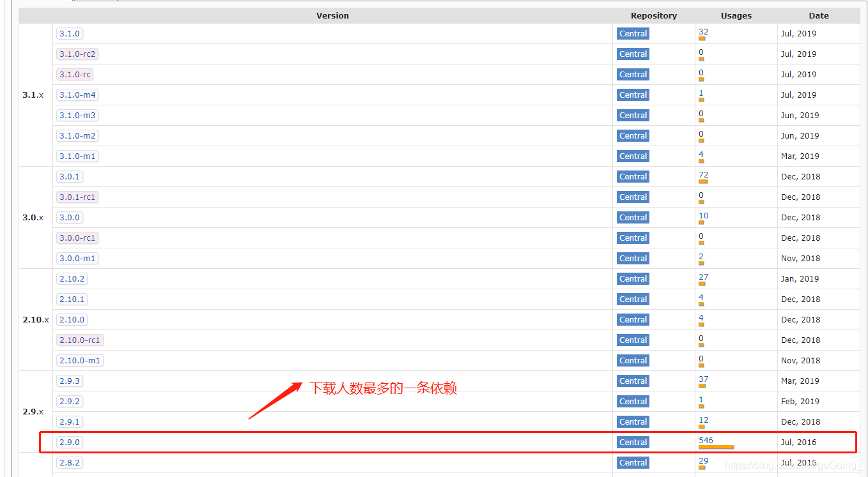Image resolution: width=868 pixels, height=477 pixels.
Task: Open version 3.1.0-m3 link
Action: pyautogui.click(x=77, y=116)
